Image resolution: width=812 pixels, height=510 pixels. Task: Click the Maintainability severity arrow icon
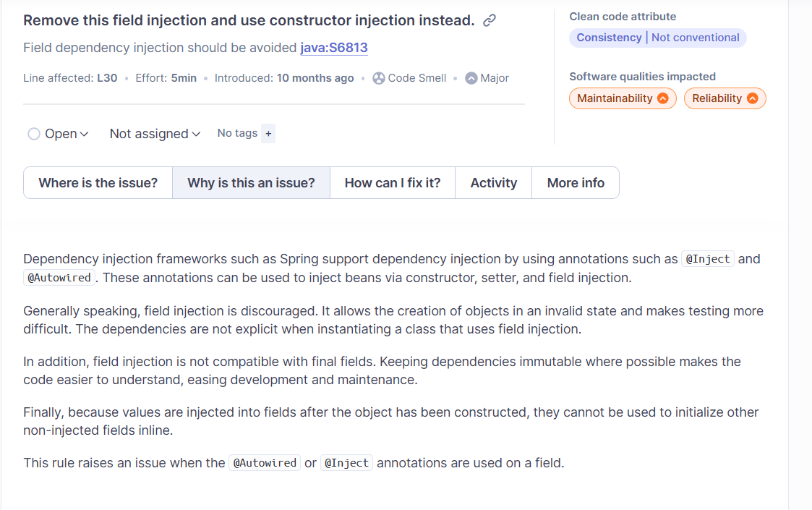click(663, 98)
